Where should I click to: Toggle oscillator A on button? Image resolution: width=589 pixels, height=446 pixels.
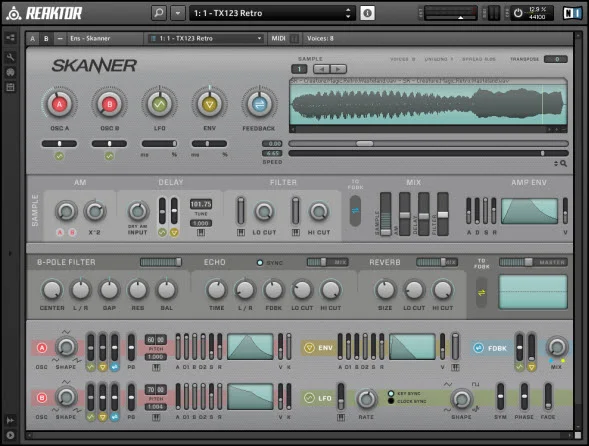pyautogui.click(x=42, y=348)
